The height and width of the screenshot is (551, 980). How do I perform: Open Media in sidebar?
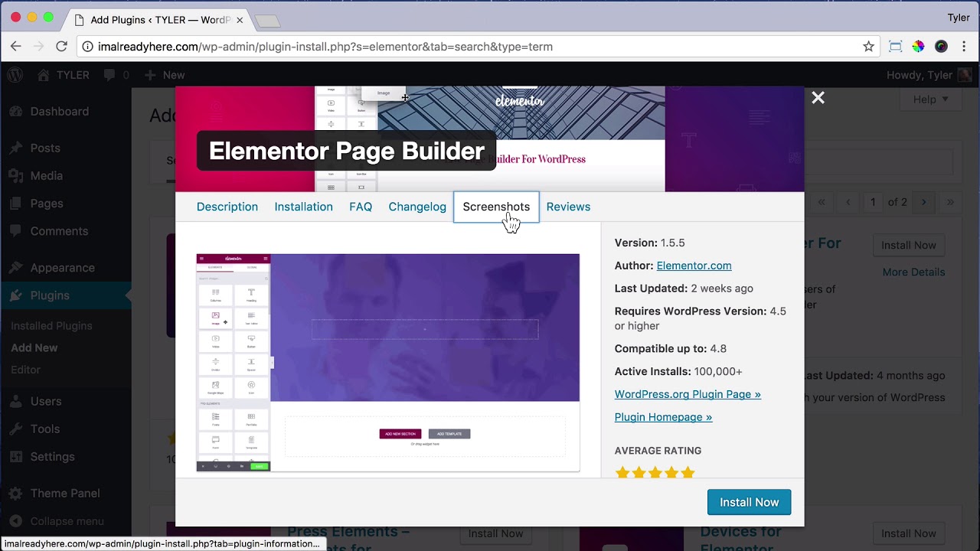point(47,175)
